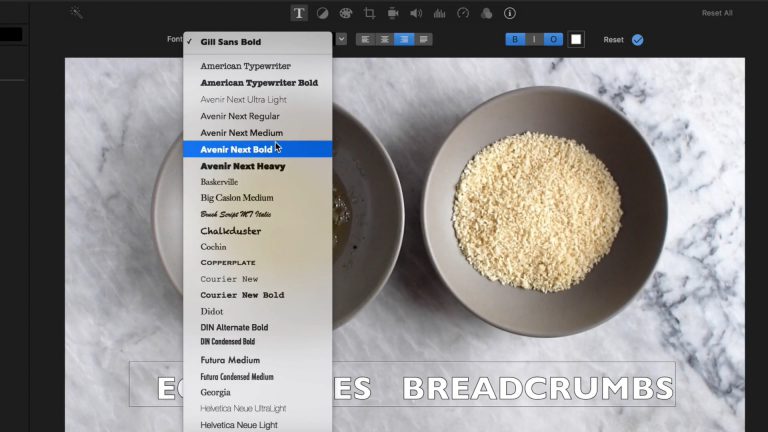The height and width of the screenshot is (432, 768).
Task: Select the Crop tool icon
Action: [x=369, y=13]
